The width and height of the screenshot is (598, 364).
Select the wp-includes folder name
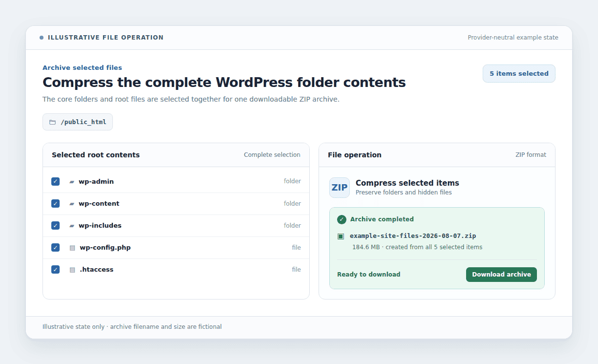pyautogui.click(x=100, y=225)
